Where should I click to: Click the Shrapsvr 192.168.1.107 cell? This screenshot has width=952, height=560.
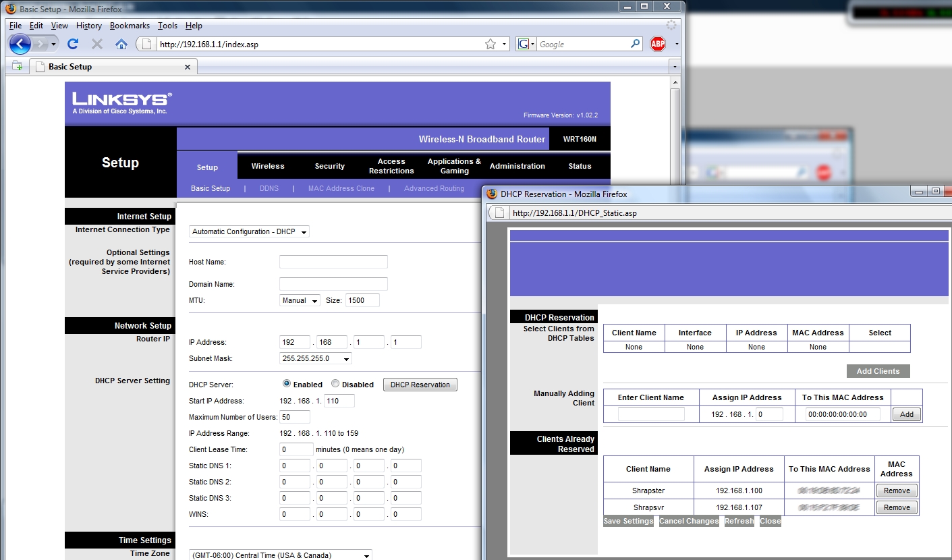pos(739,507)
